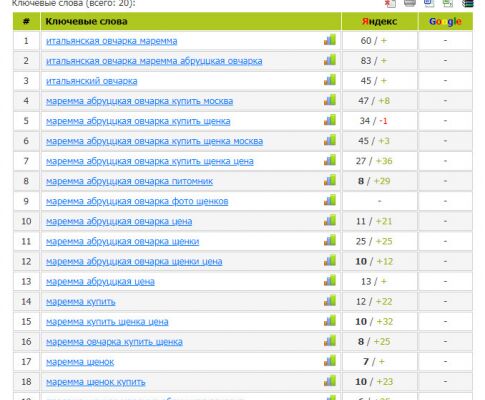Click link 'маремма абруццкая овчарка купить щенка'

[x=138, y=121]
